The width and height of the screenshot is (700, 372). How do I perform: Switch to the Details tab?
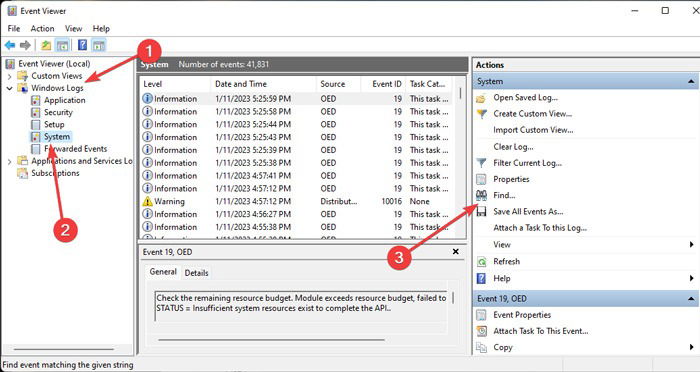(196, 273)
